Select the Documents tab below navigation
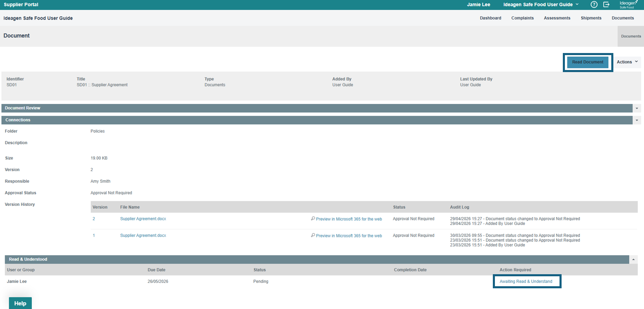 pos(631,36)
